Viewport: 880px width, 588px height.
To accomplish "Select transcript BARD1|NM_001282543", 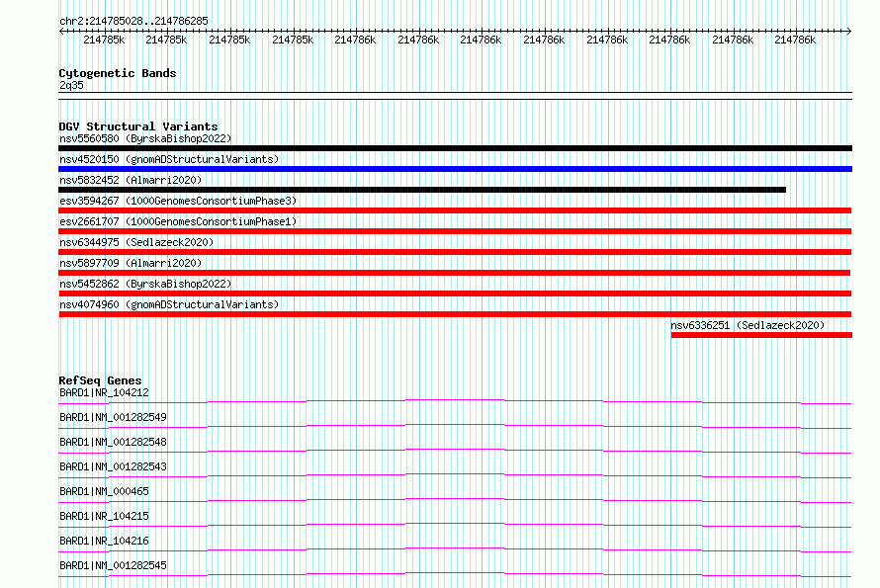I will (113, 466).
